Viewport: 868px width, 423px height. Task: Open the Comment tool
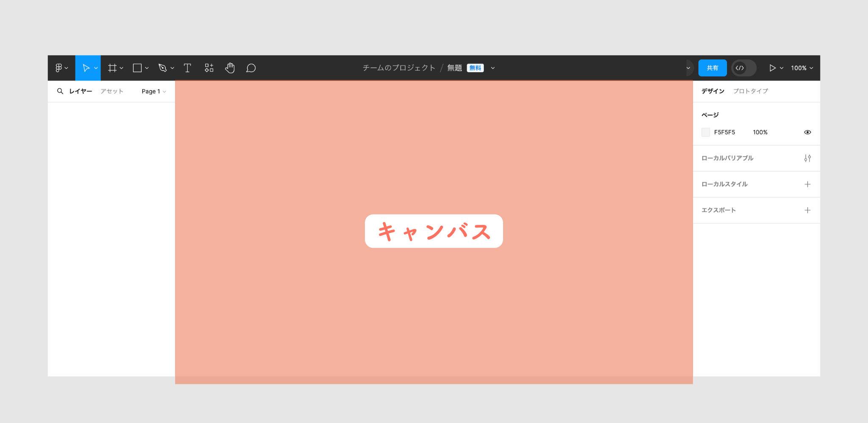(x=251, y=67)
